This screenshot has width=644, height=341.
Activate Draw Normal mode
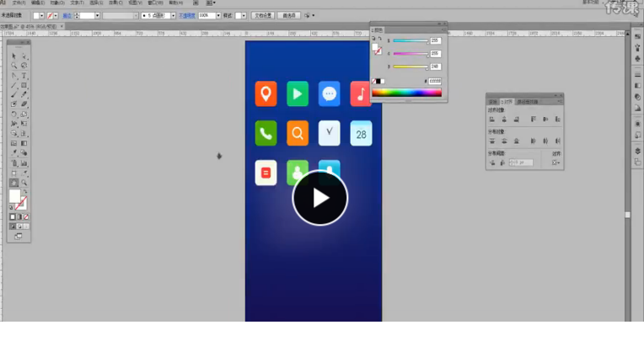13,226
